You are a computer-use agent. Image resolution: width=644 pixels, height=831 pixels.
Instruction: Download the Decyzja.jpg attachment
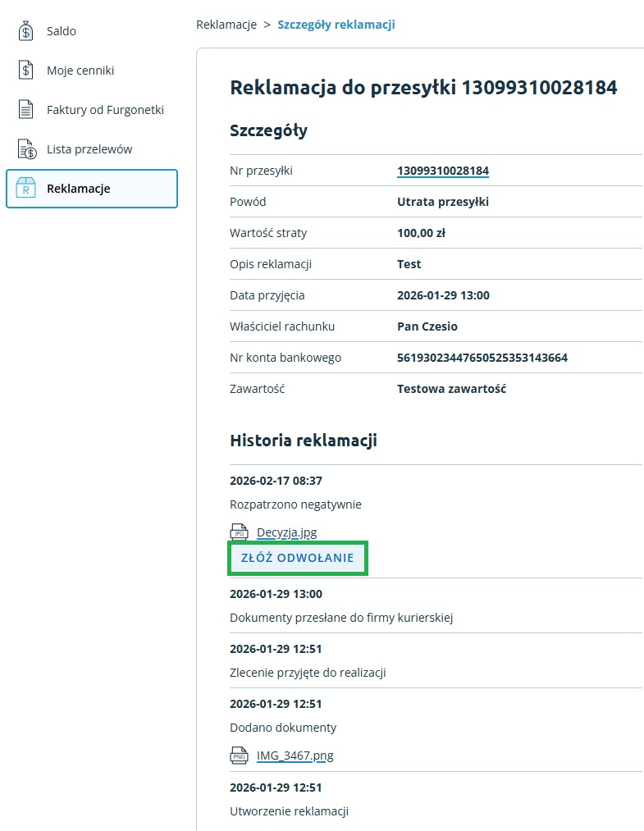coord(286,532)
